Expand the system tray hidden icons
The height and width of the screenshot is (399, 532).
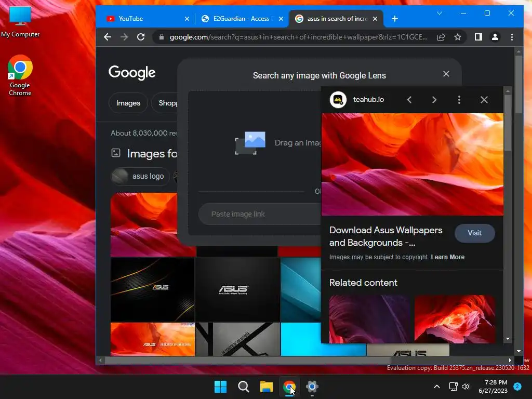[x=437, y=387]
